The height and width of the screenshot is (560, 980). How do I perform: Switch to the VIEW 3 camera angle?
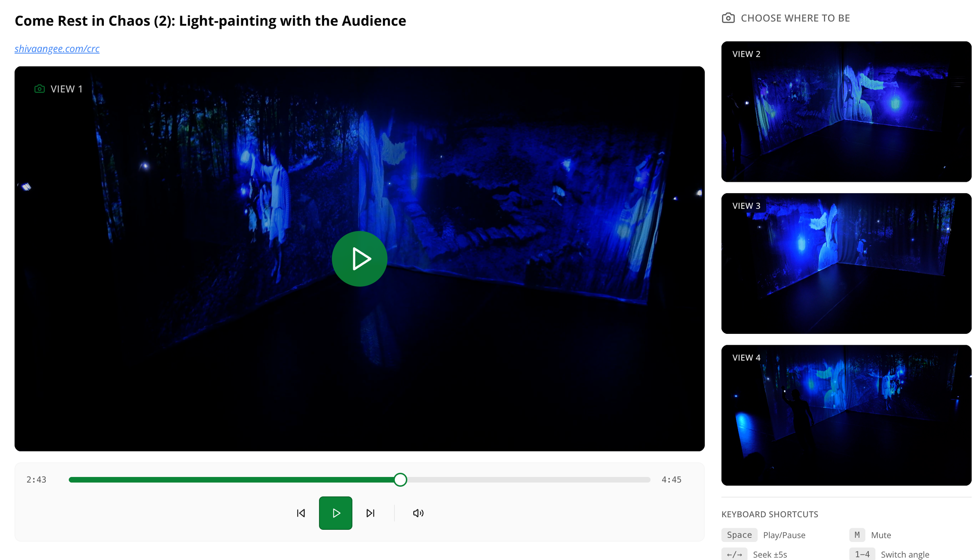pyautogui.click(x=846, y=263)
